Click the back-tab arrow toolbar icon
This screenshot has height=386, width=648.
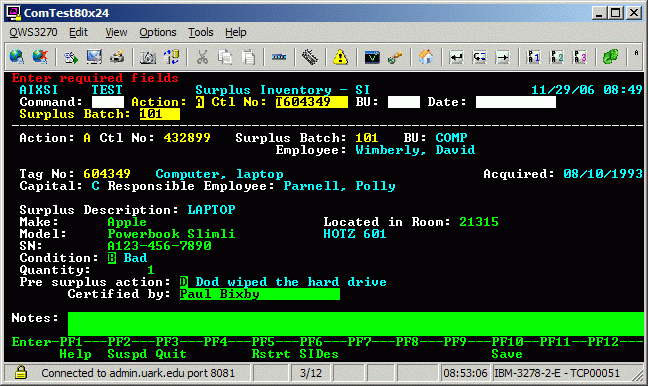pyautogui.click(x=479, y=57)
